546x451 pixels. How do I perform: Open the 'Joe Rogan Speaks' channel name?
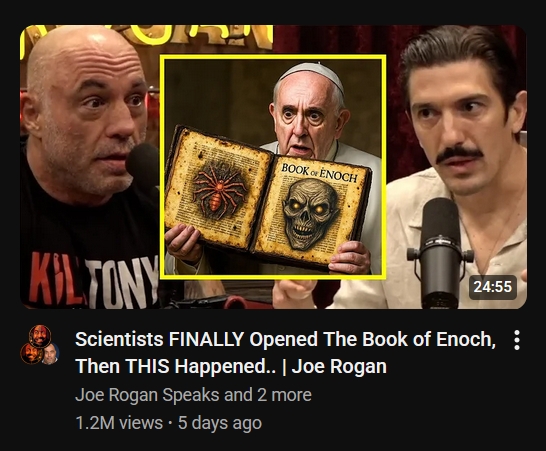pos(147,395)
